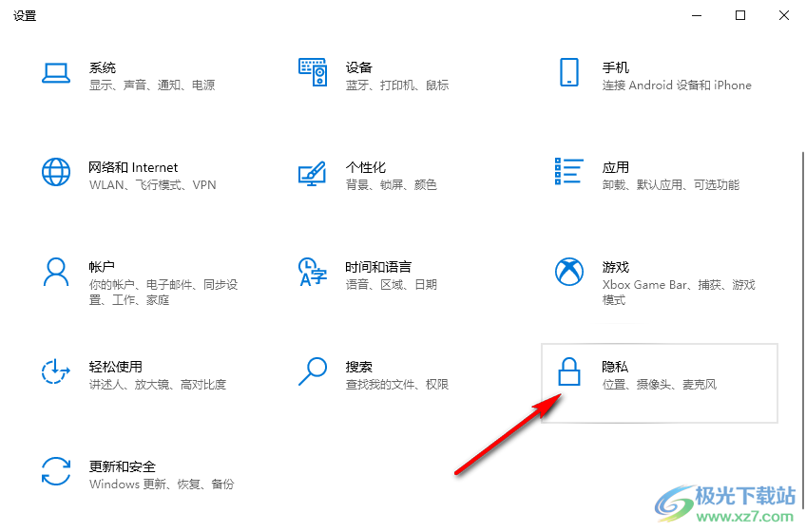Select the 设备 category title

(358, 67)
